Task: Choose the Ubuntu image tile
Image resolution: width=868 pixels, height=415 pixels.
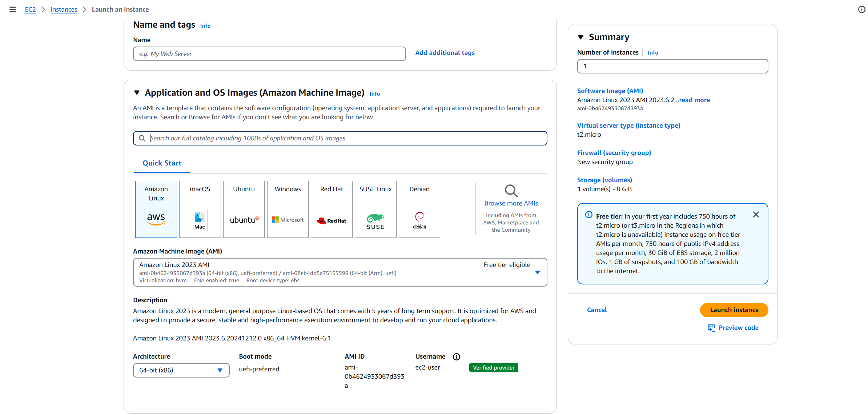Action: 244,209
